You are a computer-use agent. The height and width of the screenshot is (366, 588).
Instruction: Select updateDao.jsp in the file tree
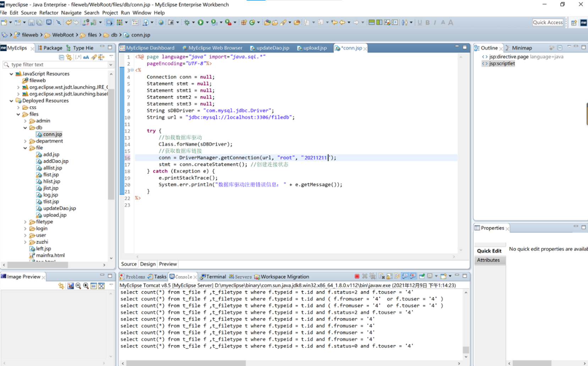point(56,208)
